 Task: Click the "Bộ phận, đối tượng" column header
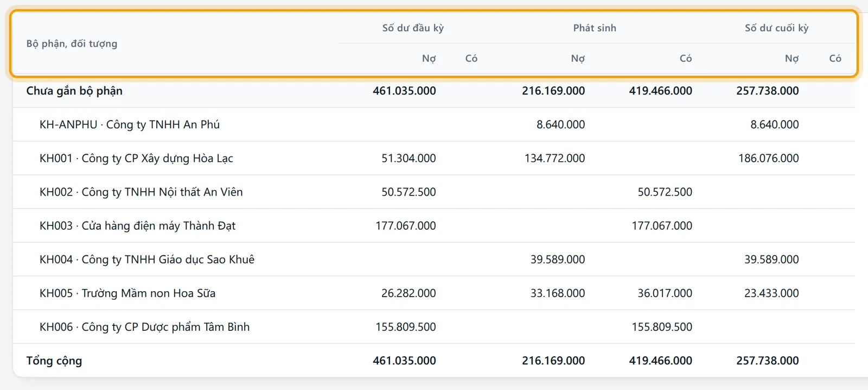click(72, 43)
